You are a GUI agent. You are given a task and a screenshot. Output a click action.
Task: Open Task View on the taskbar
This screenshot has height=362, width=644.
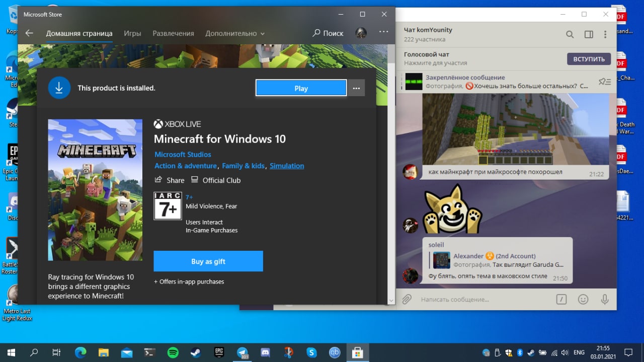(56, 352)
